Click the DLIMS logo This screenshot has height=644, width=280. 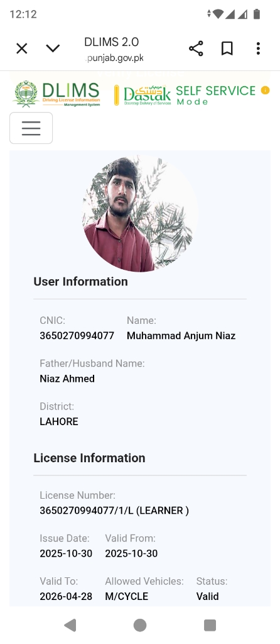click(x=57, y=94)
